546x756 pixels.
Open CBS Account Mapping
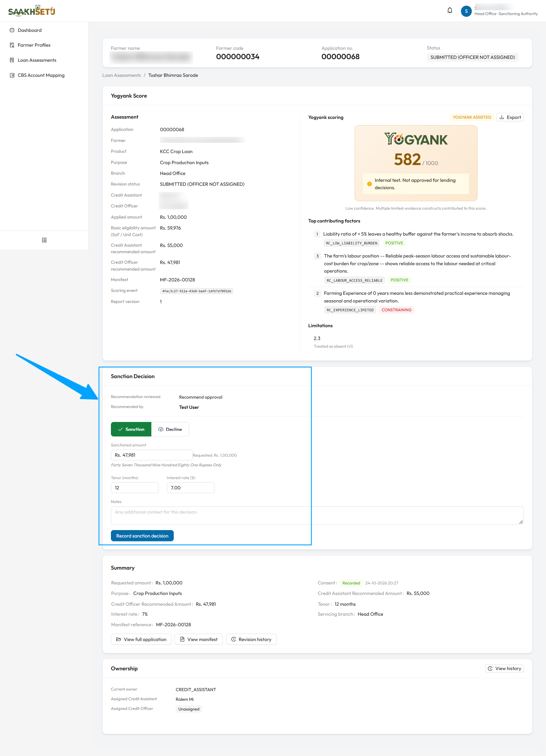41,75
